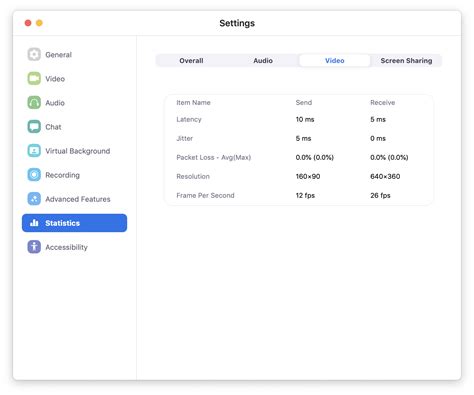474x395 pixels.
Task: Open the Accessibility person icon
Action: (x=34, y=247)
